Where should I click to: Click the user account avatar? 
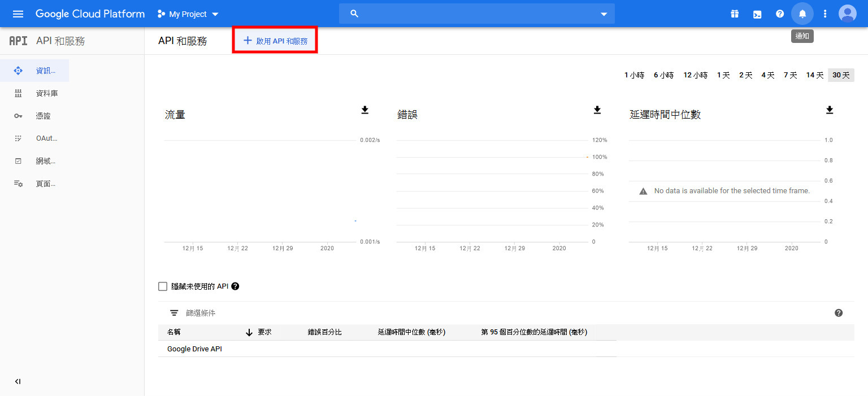(x=848, y=14)
